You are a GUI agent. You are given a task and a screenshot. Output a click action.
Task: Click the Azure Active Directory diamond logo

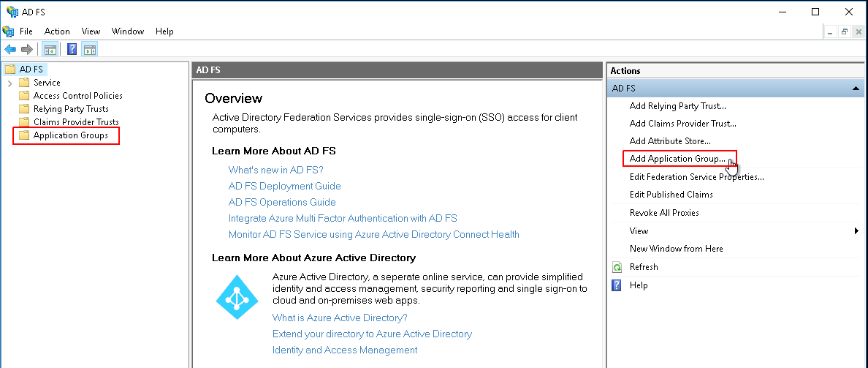click(x=237, y=297)
